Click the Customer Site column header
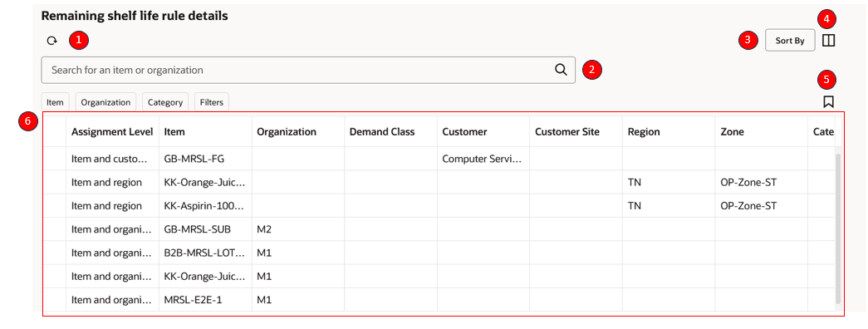The height and width of the screenshot is (329, 868). pos(576,132)
